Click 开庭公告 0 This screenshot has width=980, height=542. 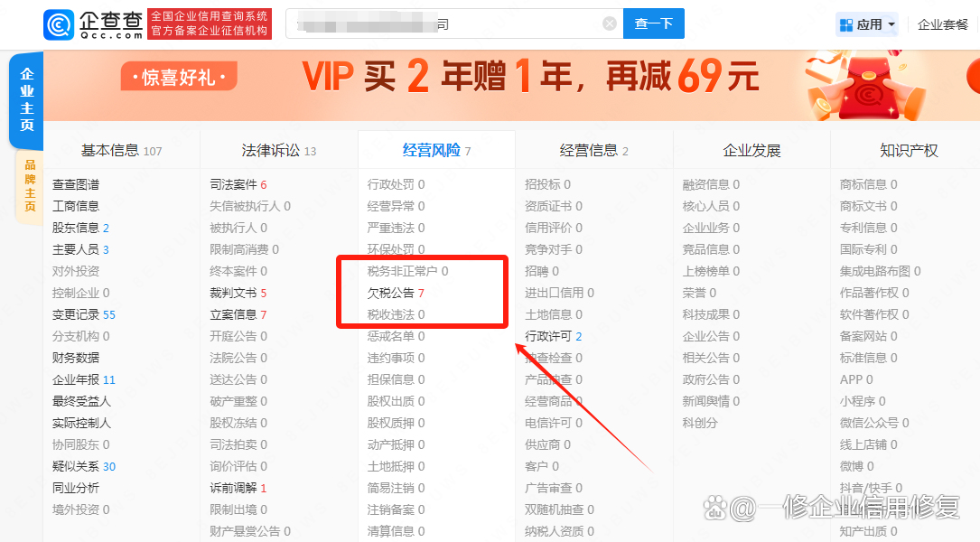(x=238, y=336)
